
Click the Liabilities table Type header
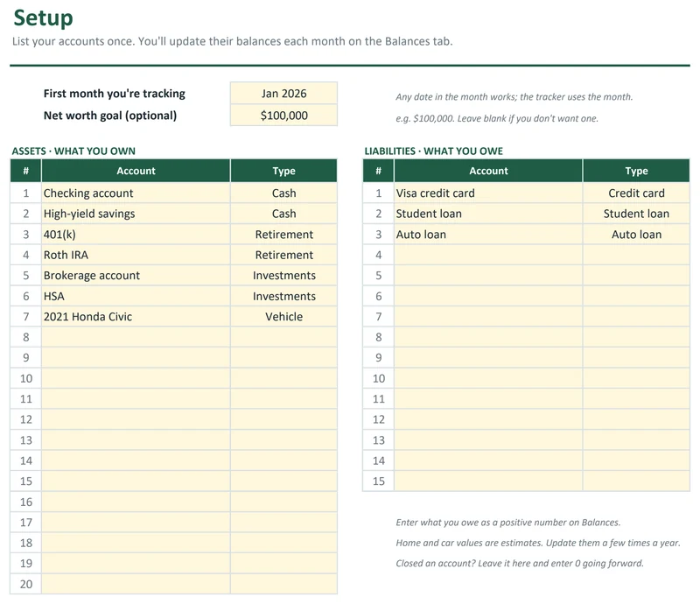pos(636,171)
